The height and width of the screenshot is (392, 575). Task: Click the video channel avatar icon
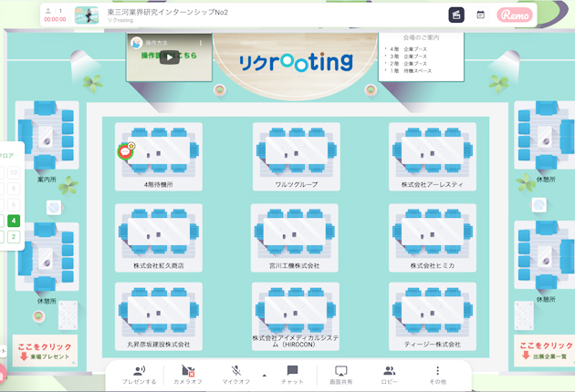tap(136, 43)
